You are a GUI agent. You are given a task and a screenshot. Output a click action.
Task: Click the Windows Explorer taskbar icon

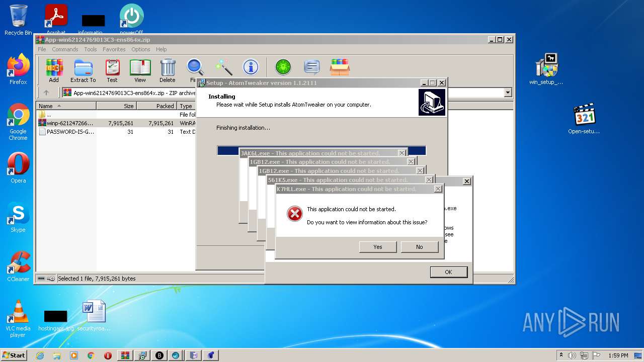point(57,355)
